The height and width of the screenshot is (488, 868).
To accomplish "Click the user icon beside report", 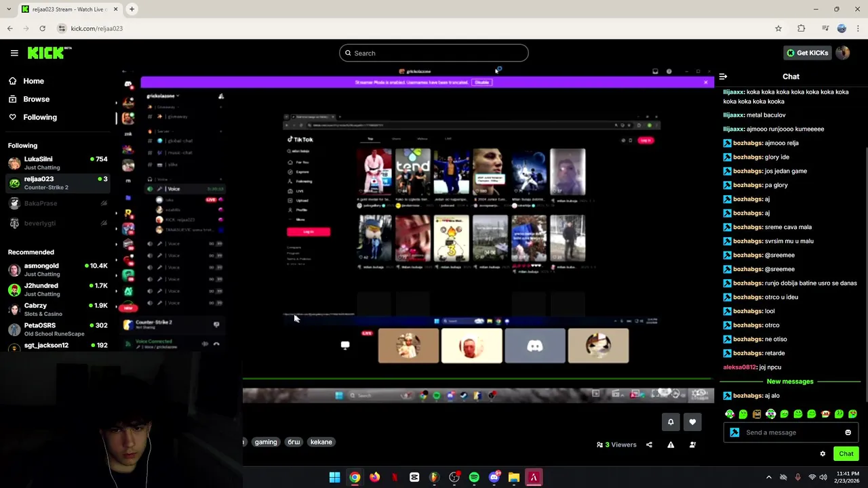I will 692,445.
